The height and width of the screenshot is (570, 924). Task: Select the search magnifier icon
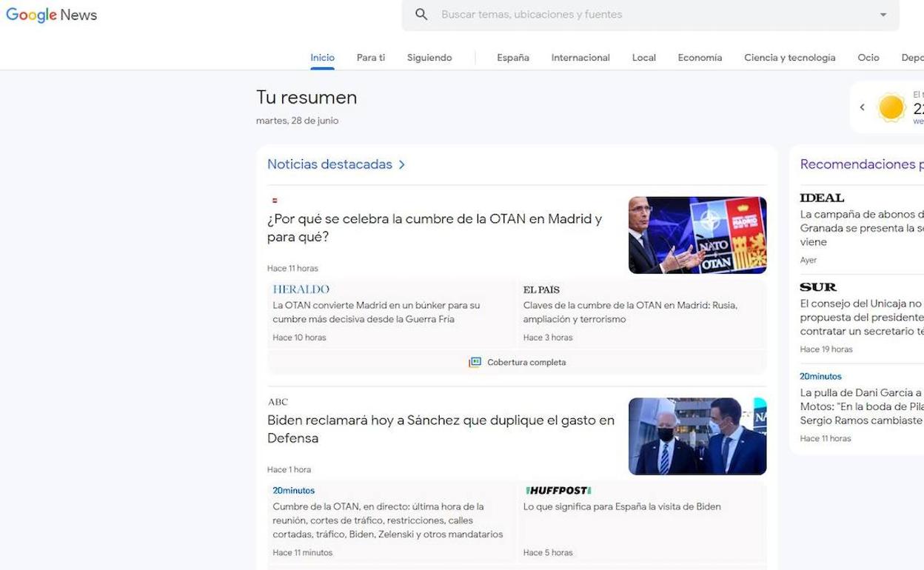pos(421,14)
